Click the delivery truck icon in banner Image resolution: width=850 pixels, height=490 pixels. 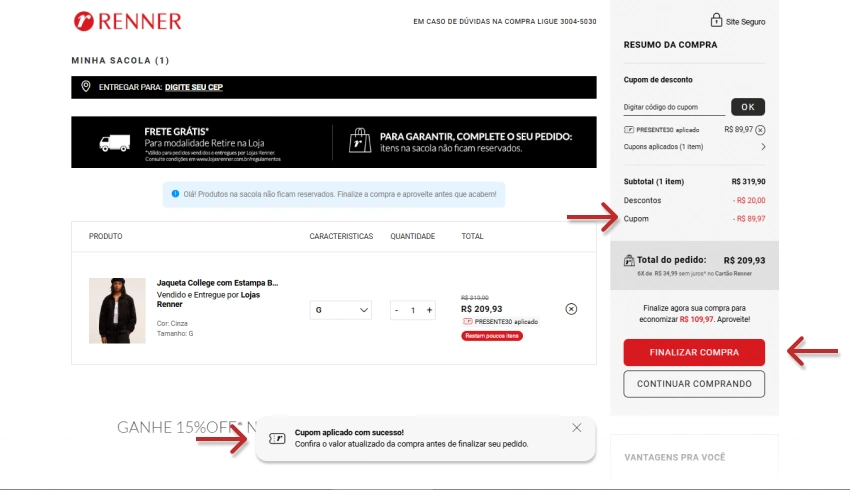pos(114,143)
